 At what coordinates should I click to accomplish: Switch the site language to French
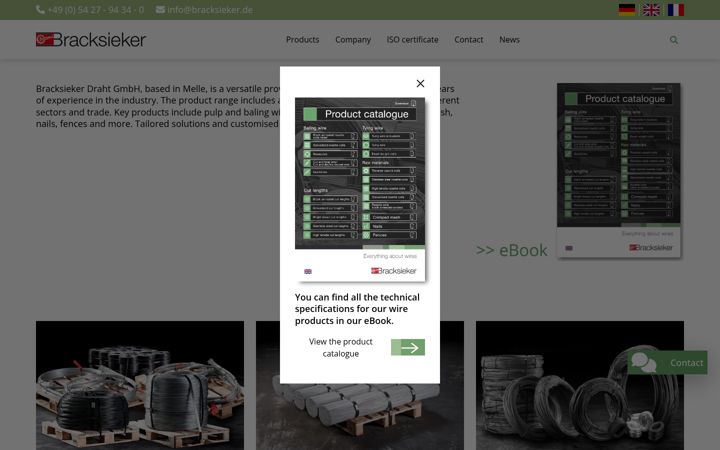tap(675, 10)
